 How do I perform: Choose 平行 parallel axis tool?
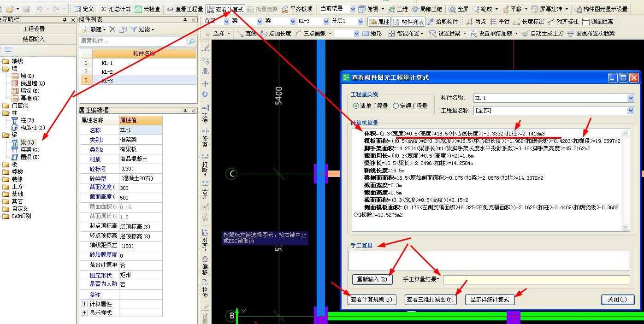[500, 22]
